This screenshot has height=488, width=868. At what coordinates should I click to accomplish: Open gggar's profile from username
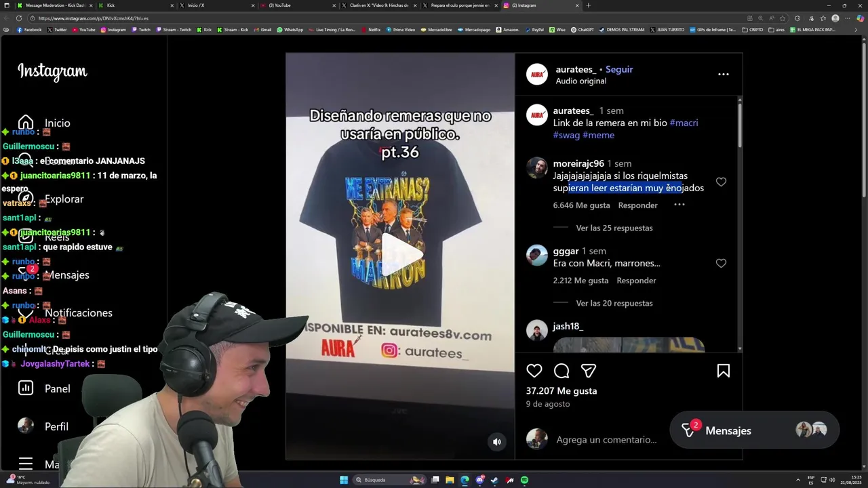click(566, 251)
